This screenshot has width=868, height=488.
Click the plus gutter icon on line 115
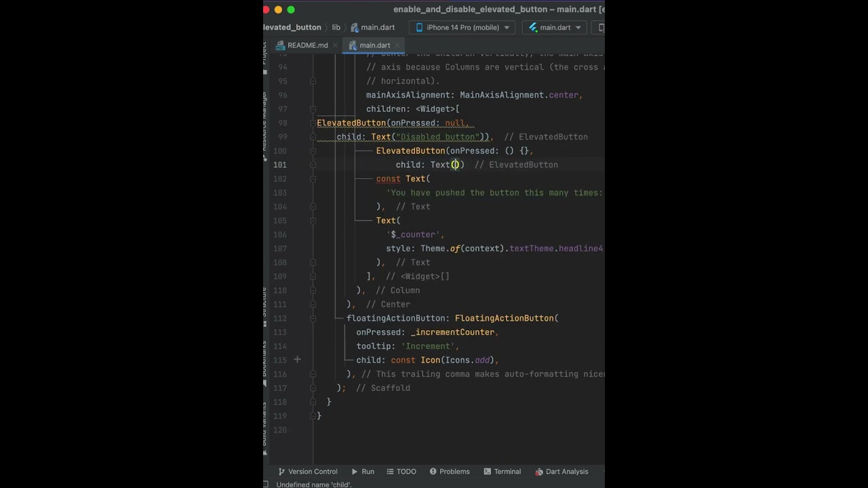point(297,360)
